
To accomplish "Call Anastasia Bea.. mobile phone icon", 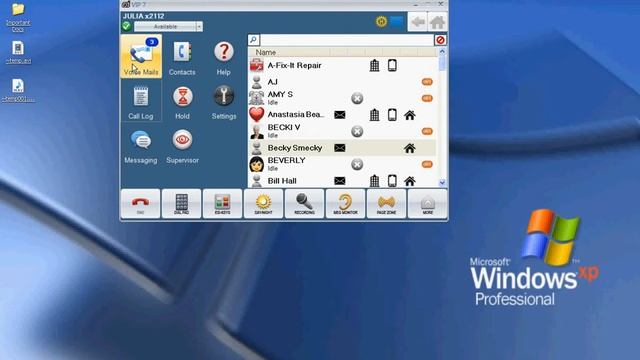I will (392, 115).
